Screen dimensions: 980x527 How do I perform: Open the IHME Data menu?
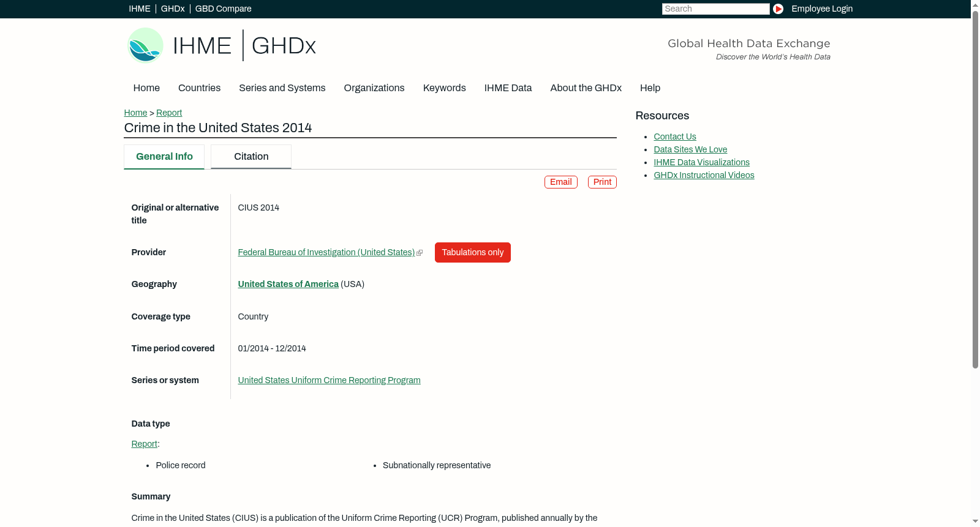coord(508,88)
